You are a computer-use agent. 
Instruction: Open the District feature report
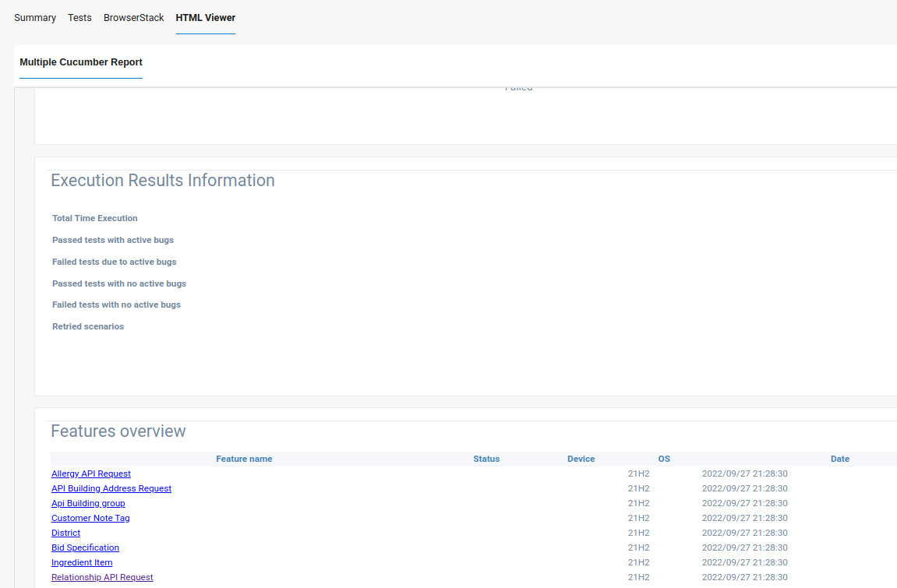point(65,533)
